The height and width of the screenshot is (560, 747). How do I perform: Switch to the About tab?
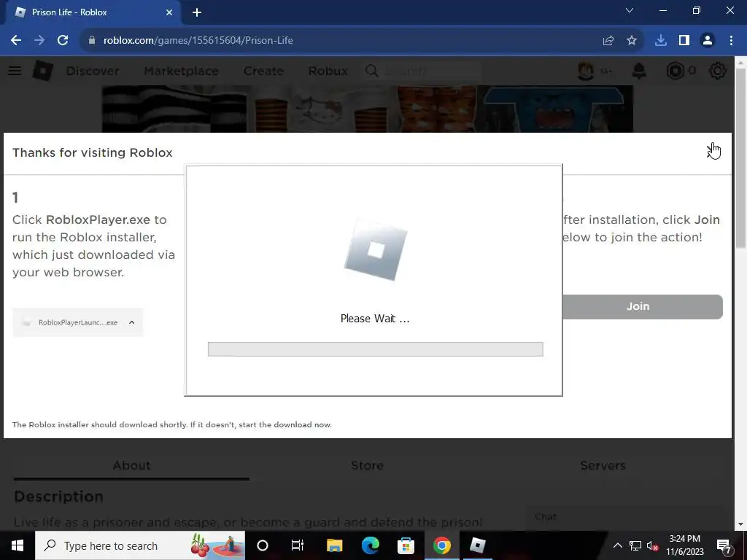[131, 465]
